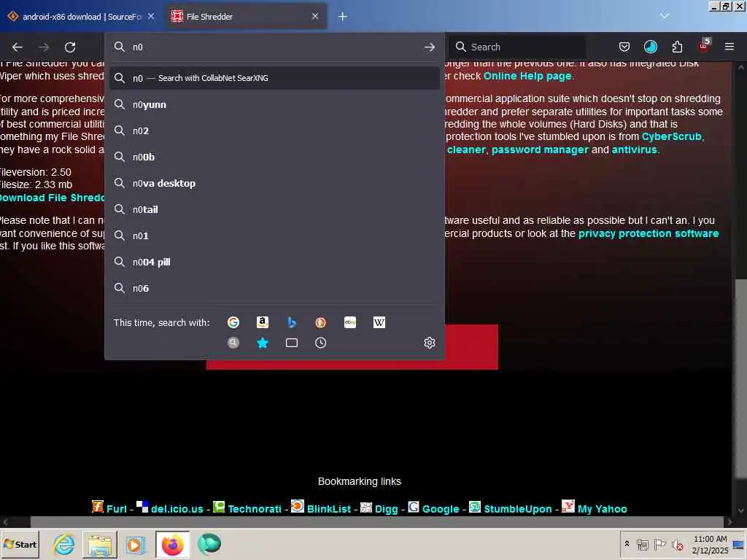Show hidden tray icons arrow

pos(627,544)
